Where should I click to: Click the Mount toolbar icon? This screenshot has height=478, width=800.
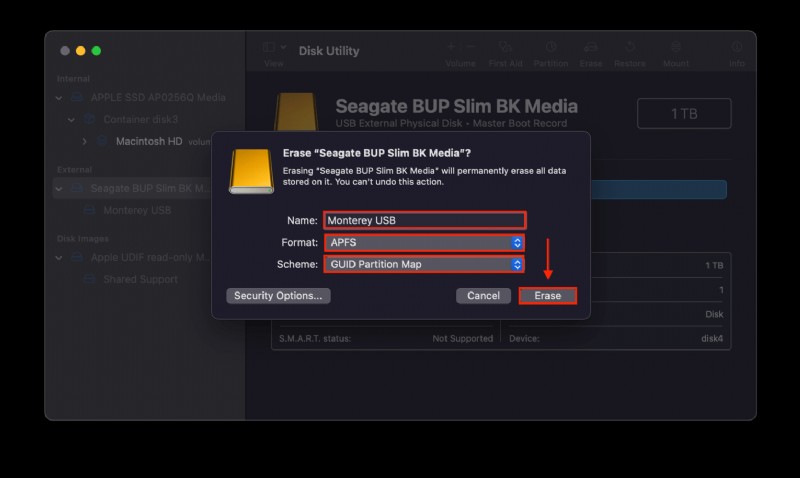click(x=676, y=47)
